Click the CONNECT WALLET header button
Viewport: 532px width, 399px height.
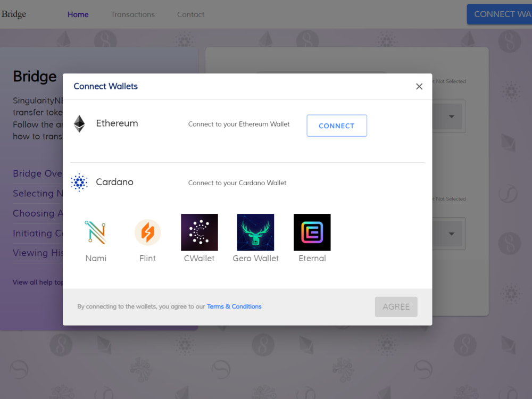[500, 14]
